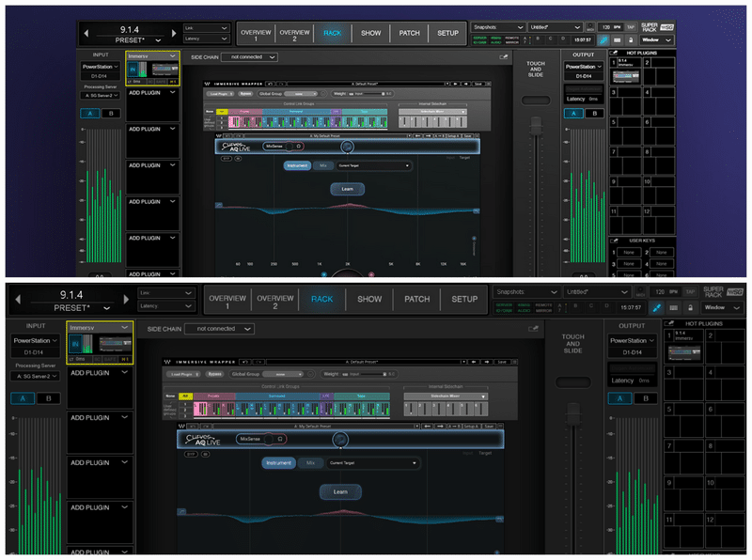Select input B button in bottom screenshot

[x=49, y=398]
